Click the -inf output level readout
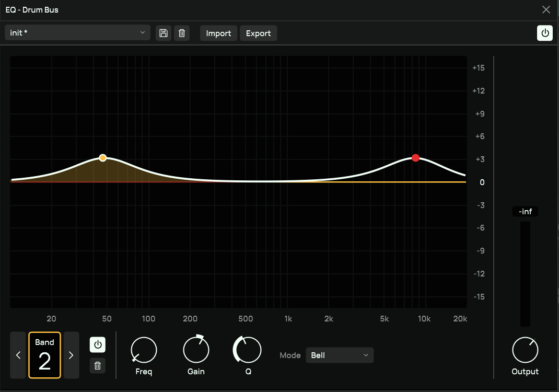Viewport: 559px width, 392px height. pos(525,212)
